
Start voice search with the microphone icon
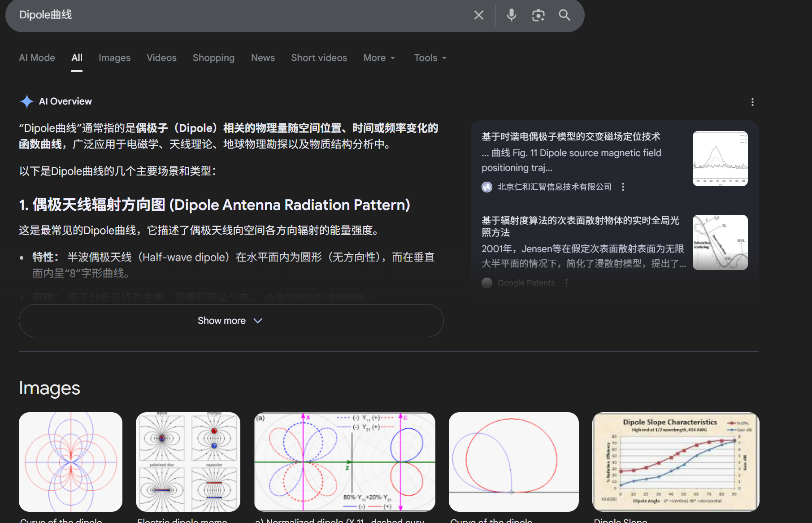coord(511,15)
